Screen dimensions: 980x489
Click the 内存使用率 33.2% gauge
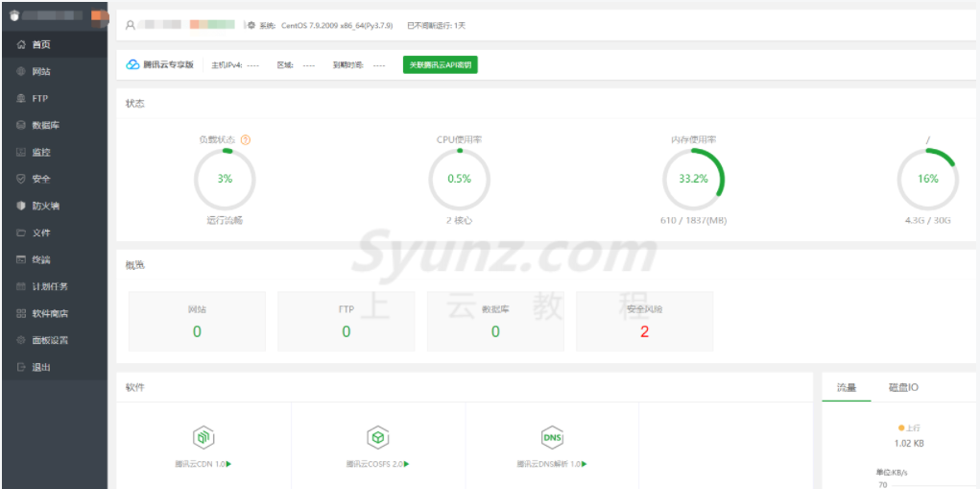tap(694, 179)
